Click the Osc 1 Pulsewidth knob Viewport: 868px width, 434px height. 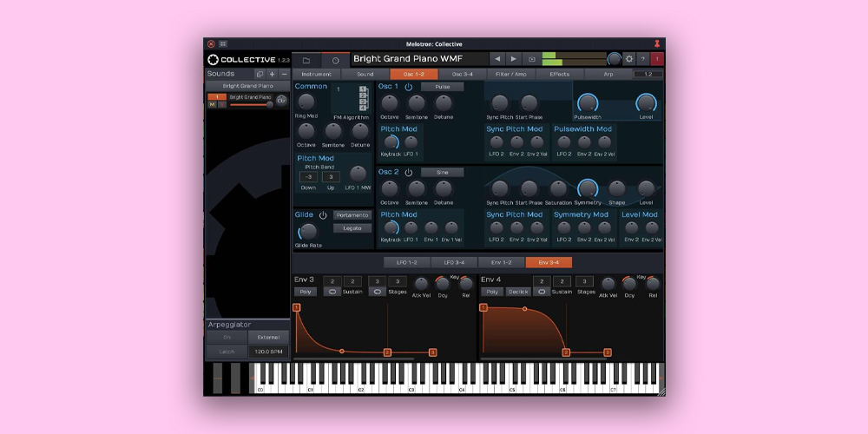coord(588,103)
